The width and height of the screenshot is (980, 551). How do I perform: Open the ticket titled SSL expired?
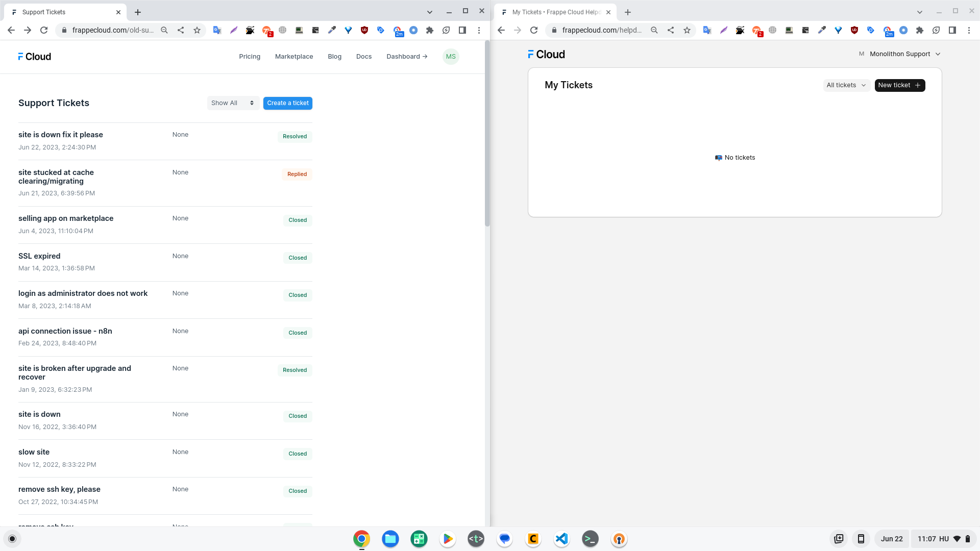click(39, 256)
